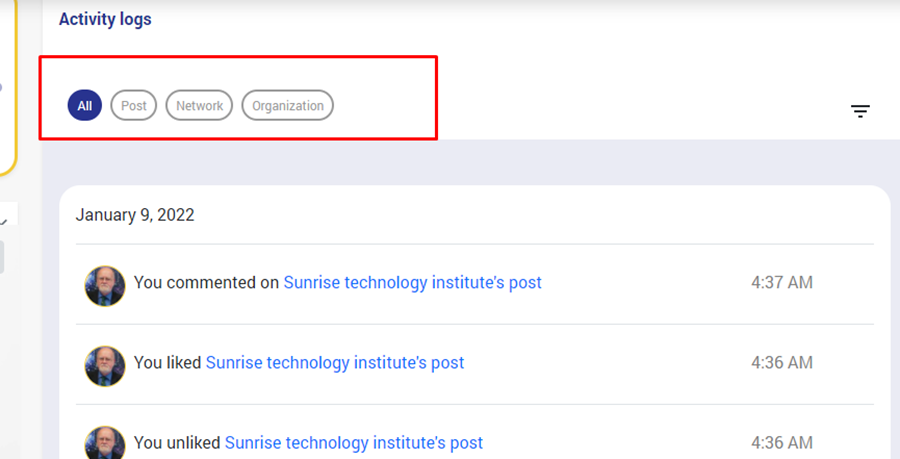Click the 4:36 AM time on unliked entry
Viewport: 900px width, 459px height.
(x=781, y=442)
